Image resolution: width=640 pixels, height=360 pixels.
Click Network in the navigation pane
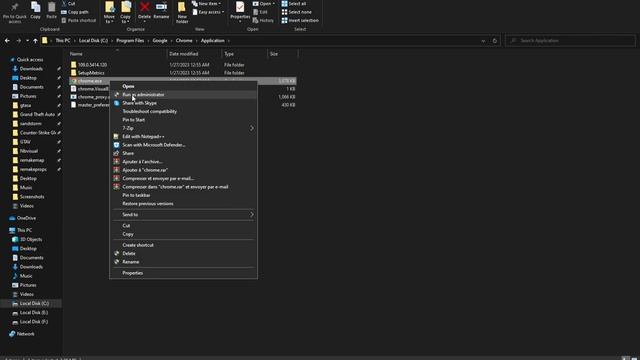pyautogui.click(x=25, y=334)
